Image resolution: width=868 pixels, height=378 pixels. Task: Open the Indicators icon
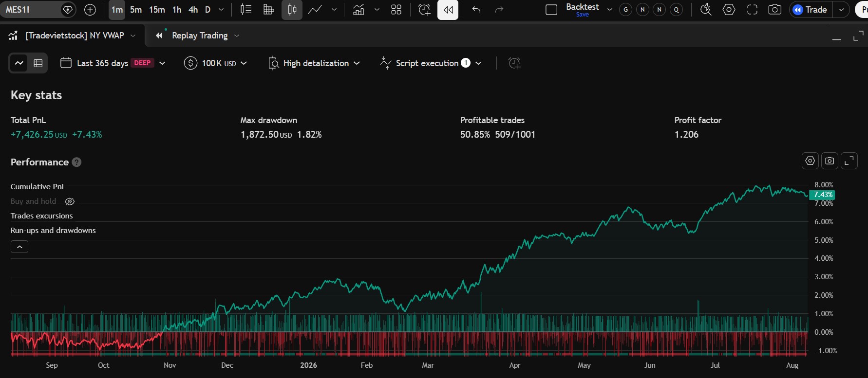tap(359, 10)
